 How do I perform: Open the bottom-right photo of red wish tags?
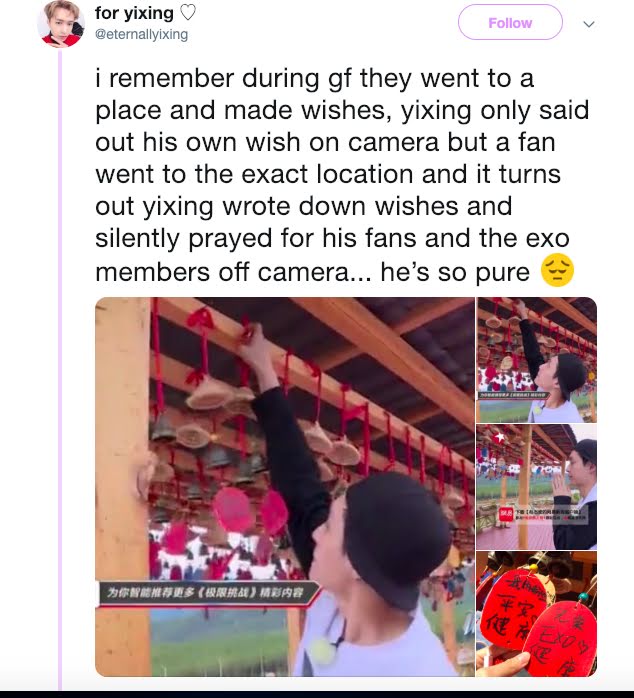click(x=536, y=614)
